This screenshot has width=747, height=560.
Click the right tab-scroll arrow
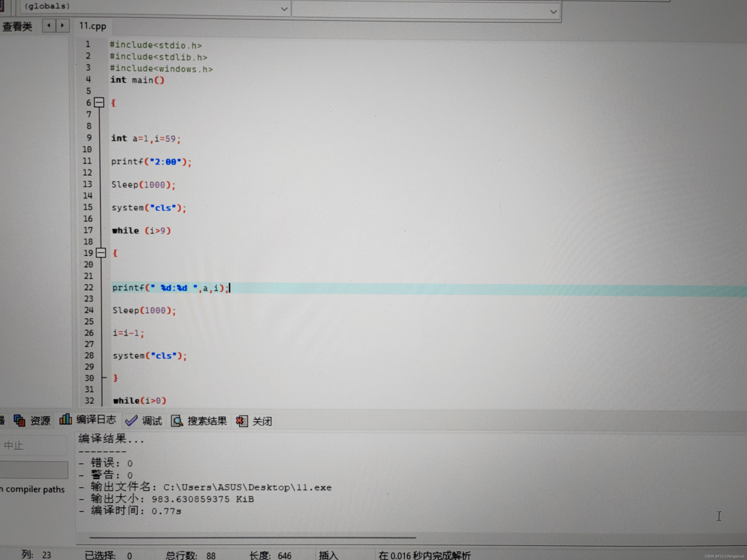point(63,26)
